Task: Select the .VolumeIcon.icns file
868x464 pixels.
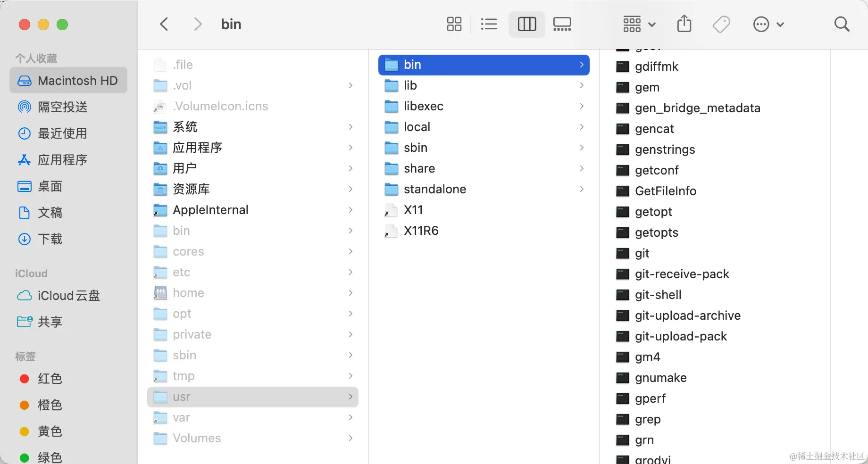Action: [x=253, y=106]
